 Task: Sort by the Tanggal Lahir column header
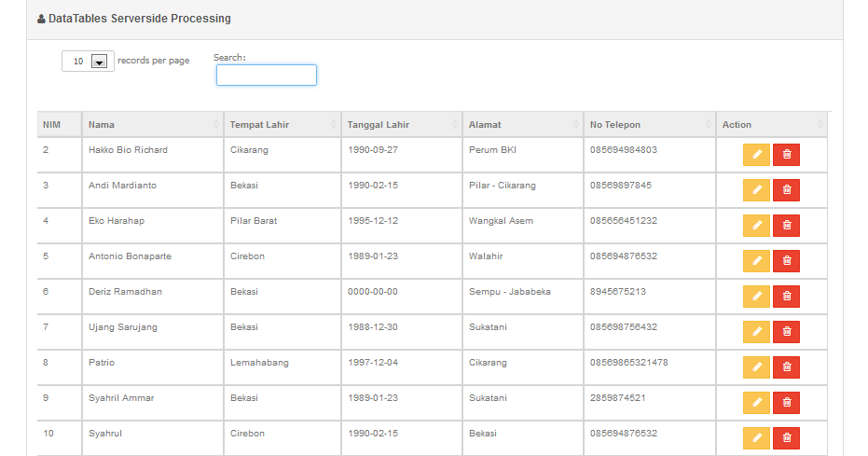tap(402, 125)
